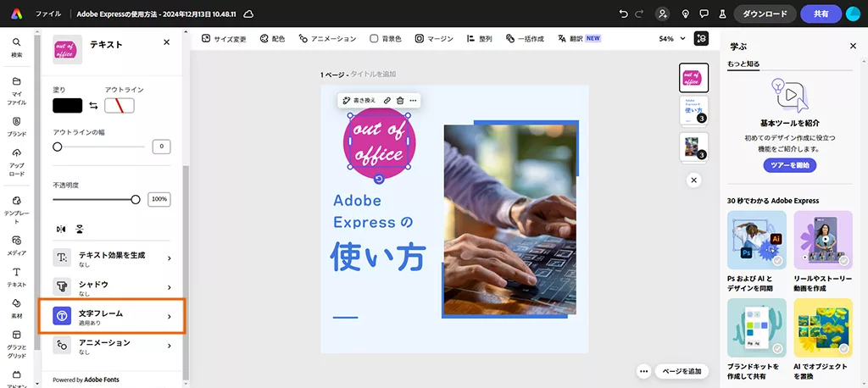The height and width of the screenshot is (388, 868).
Task: Click 一括作成 in the toolbar
Action: tap(525, 39)
